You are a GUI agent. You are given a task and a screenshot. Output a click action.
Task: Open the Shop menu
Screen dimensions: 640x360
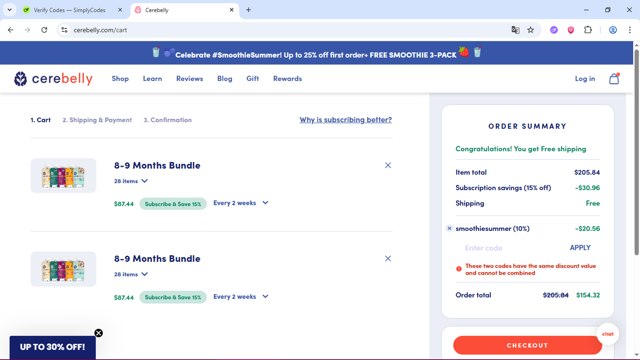coord(120,78)
